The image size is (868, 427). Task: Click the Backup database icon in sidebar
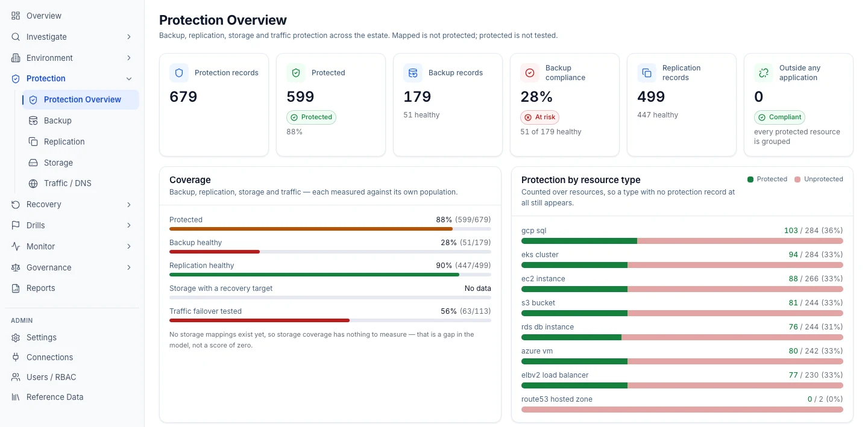click(33, 120)
